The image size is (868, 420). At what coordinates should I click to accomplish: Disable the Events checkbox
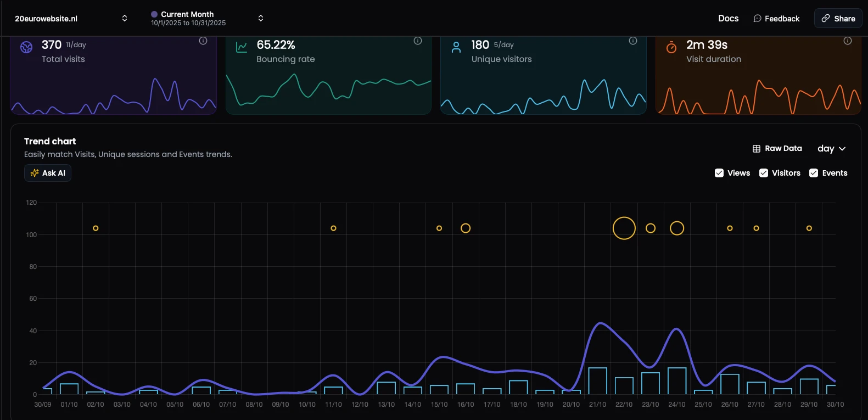click(814, 173)
